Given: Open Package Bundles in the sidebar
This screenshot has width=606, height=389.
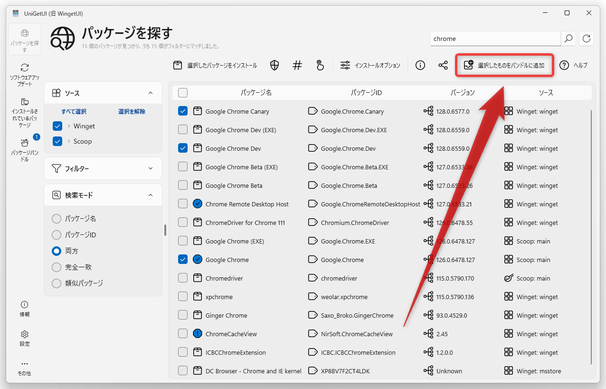Looking at the screenshot, I should [x=24, y=149].
